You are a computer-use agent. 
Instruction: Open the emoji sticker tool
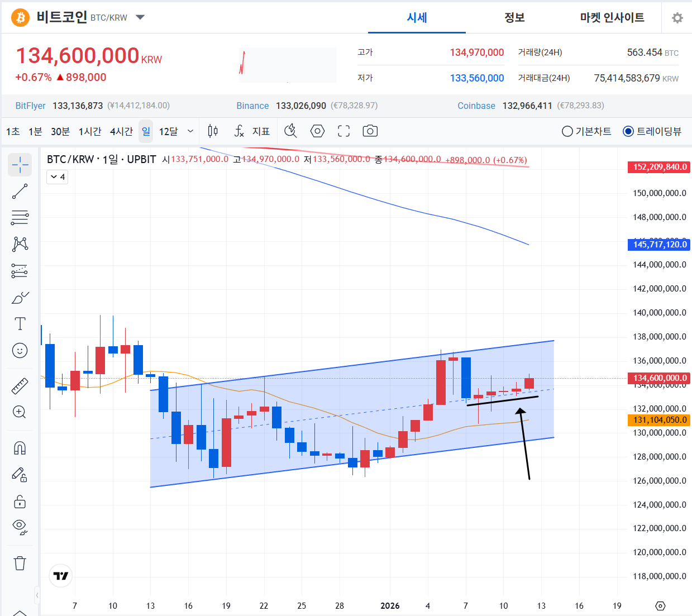click(20, 351)
